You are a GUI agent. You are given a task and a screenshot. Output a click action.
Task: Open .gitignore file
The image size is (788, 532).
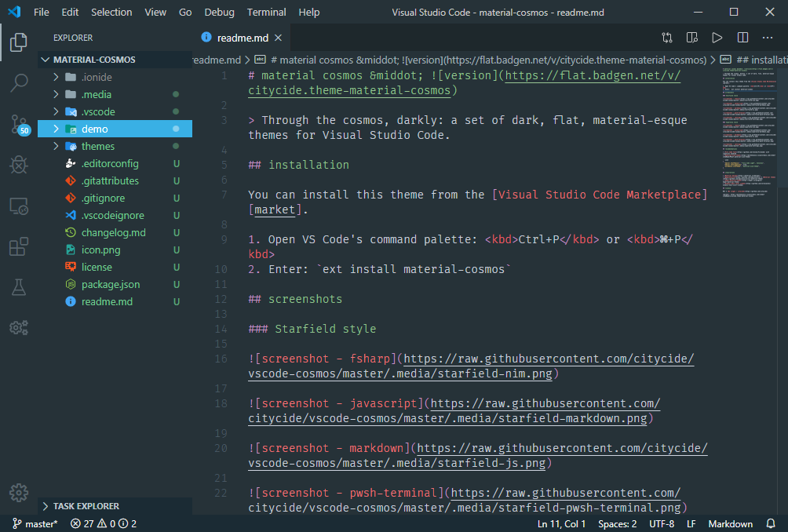[x=115, y=198]
